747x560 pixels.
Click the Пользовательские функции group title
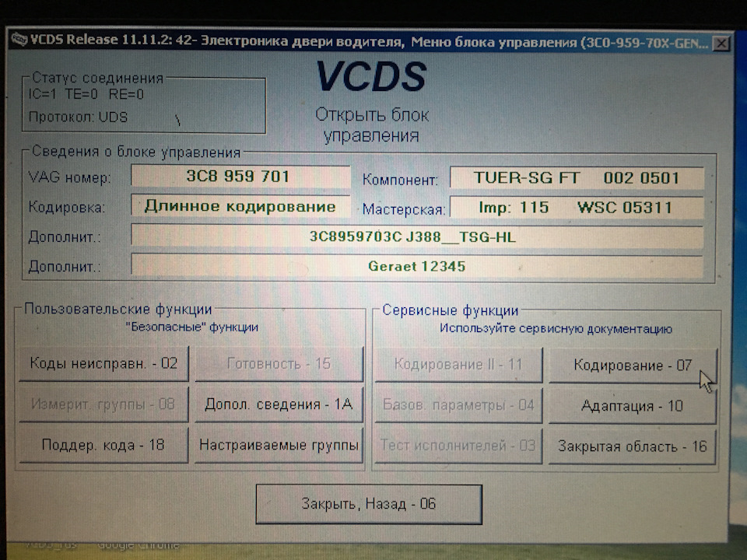tap(118, 310)
